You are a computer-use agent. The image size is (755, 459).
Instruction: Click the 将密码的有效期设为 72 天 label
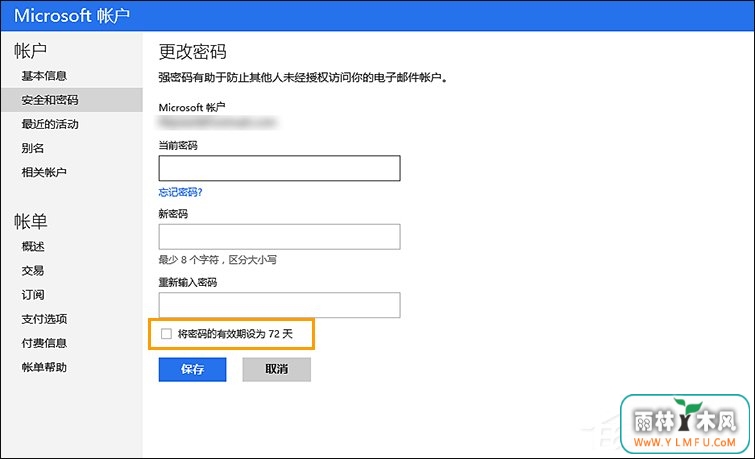pos(235,334)
